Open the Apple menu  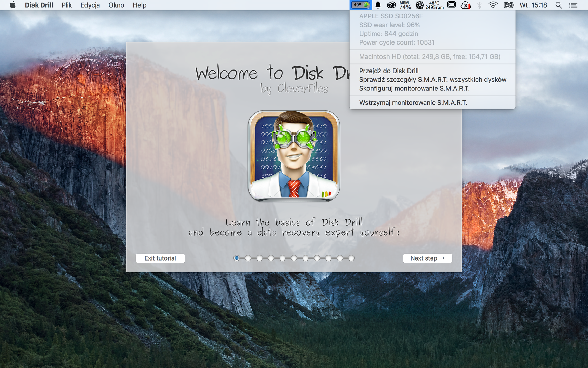tap(12, 5)
